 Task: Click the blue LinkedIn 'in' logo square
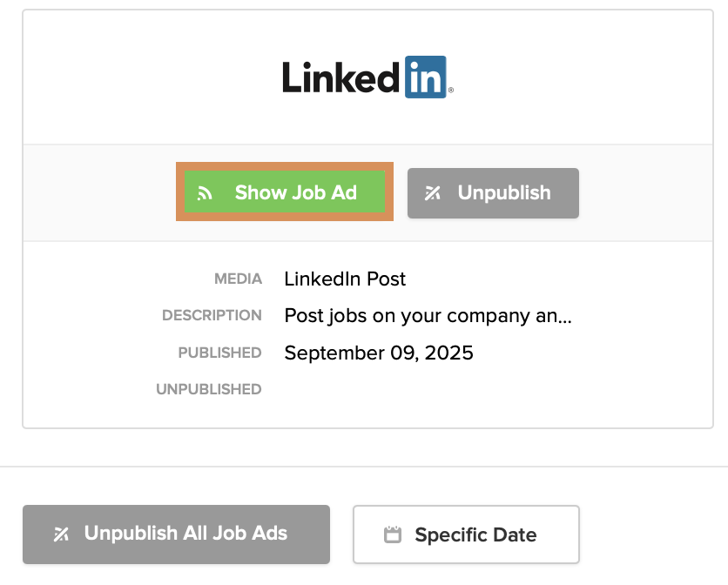click(426, 77)
